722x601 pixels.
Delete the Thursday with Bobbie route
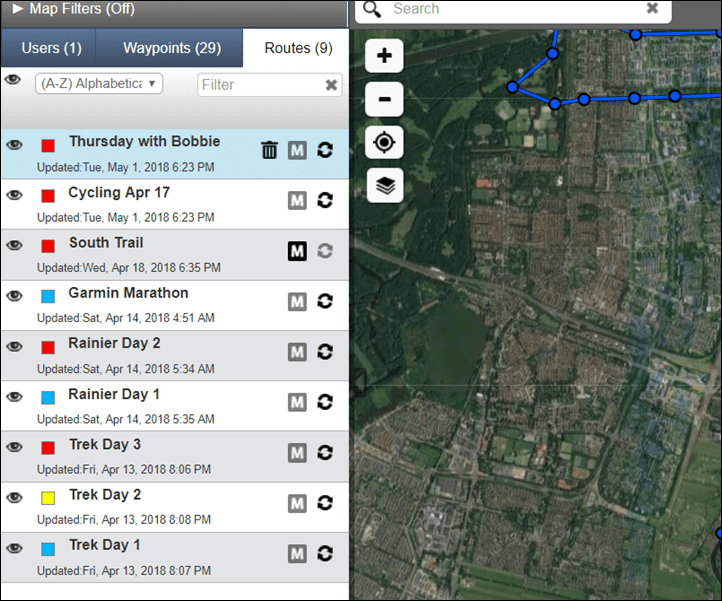pos(269,150)
